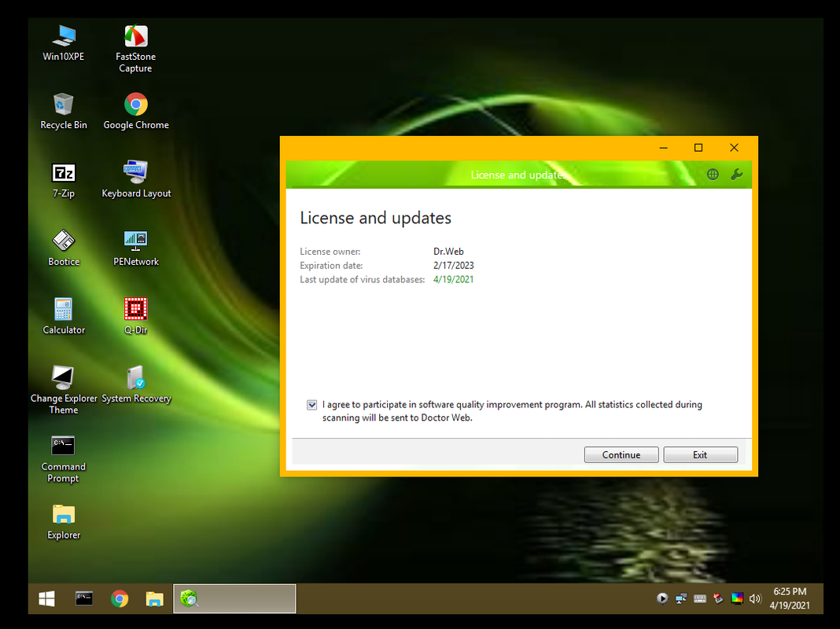Select the Q-Dir desktop icon
The width and height of the screenshot is (840, 629).
pos(135,316)
